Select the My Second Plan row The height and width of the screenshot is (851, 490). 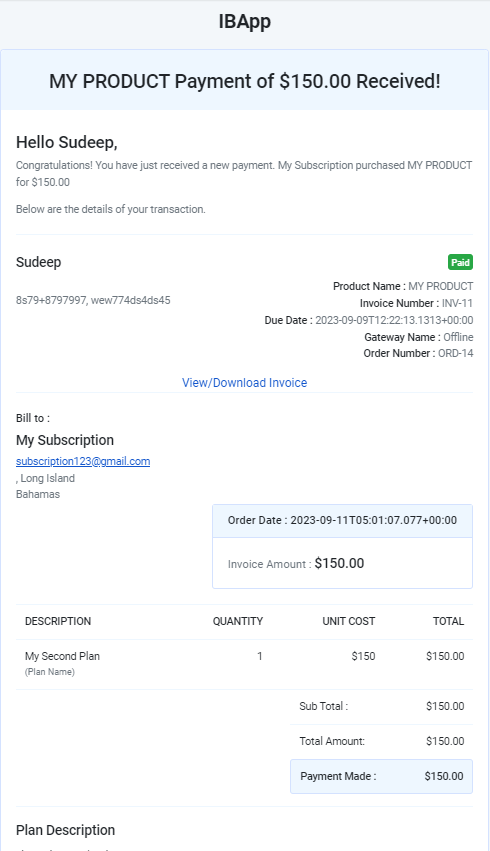[244, 664]
